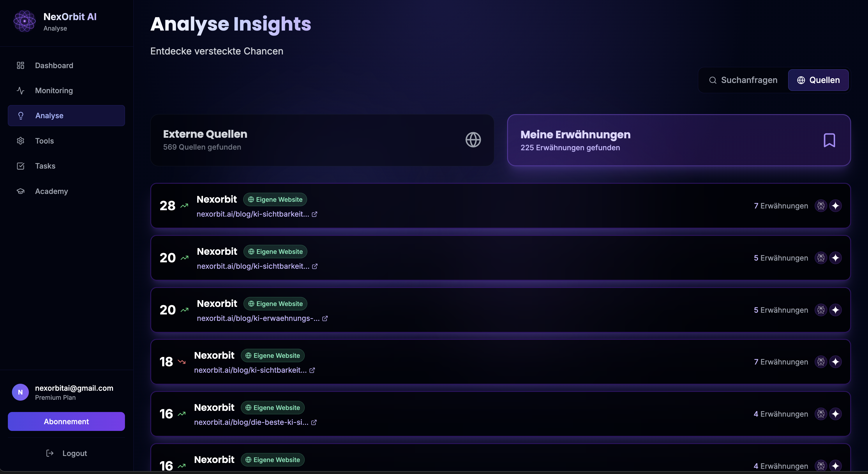Open the nexorbit.ai/blog/die-beste-ki-si... link

251,422
